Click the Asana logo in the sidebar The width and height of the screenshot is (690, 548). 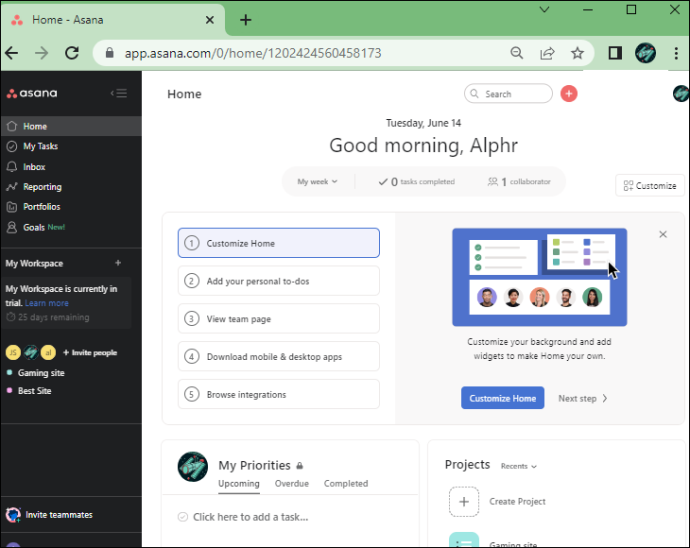(32, 93)
